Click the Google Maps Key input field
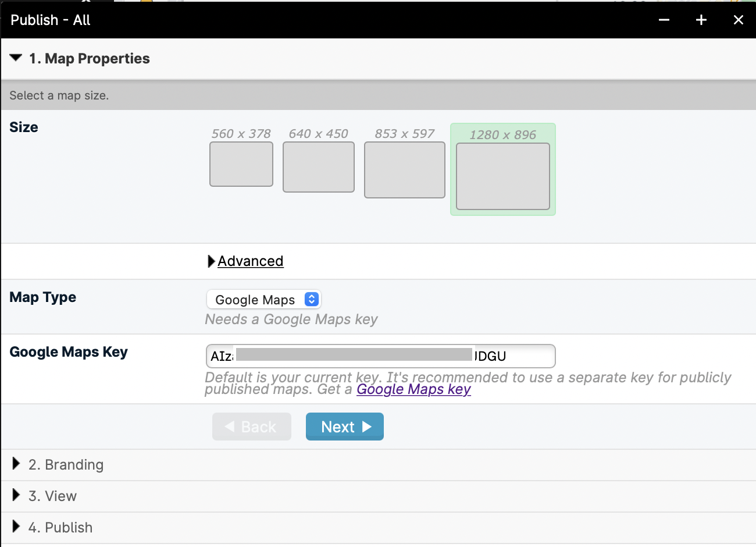Viewport: 756px width, 547px height. click(381, 356)
